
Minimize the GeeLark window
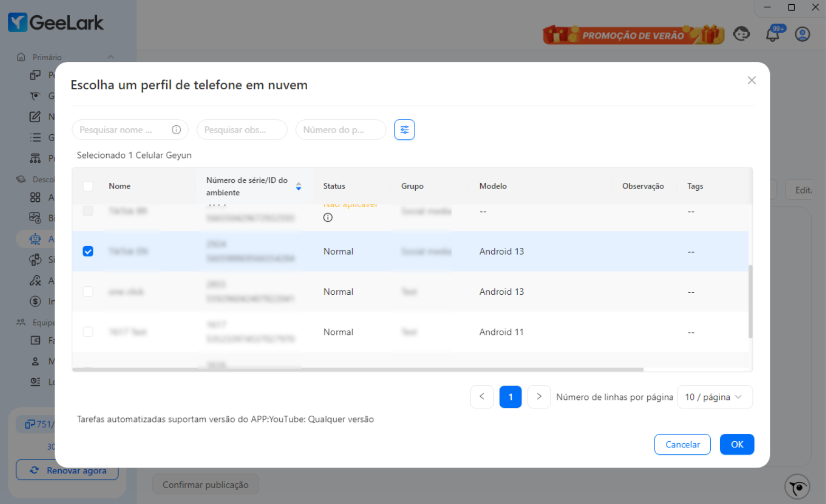pos(767,7)
